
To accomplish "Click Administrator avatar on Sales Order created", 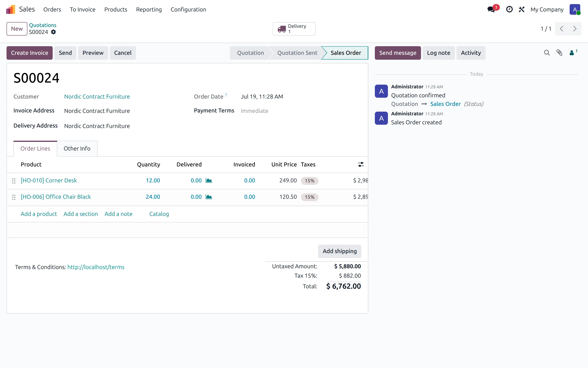I will pyautogui.click(x=381, y=118).
